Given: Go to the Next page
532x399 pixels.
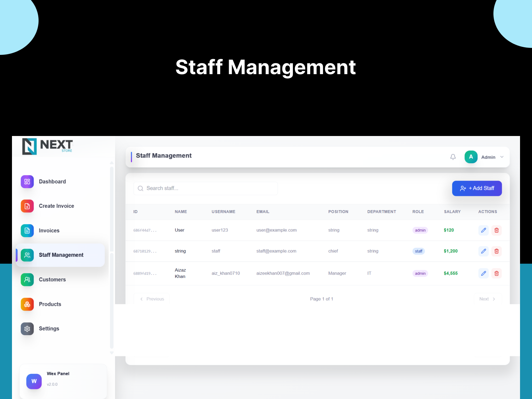Looking at the screenshot, I should [487, 299].
